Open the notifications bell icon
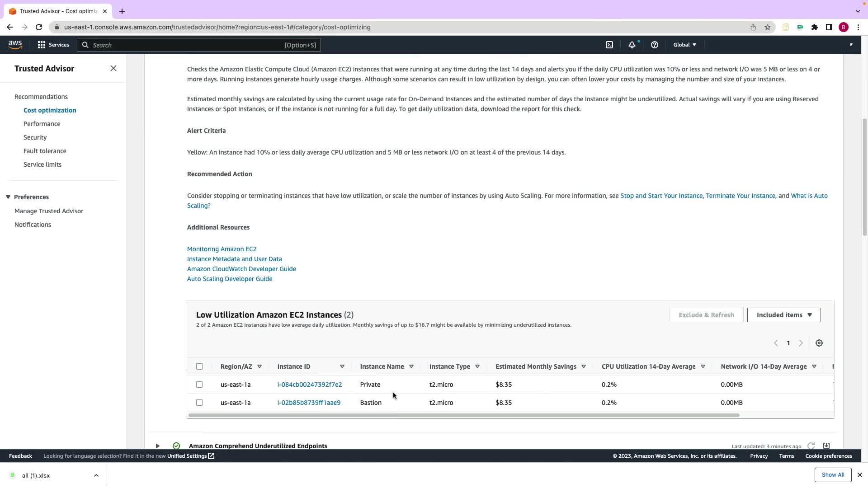868x488 pixels. pyautogui.click(x=632, y=45)
